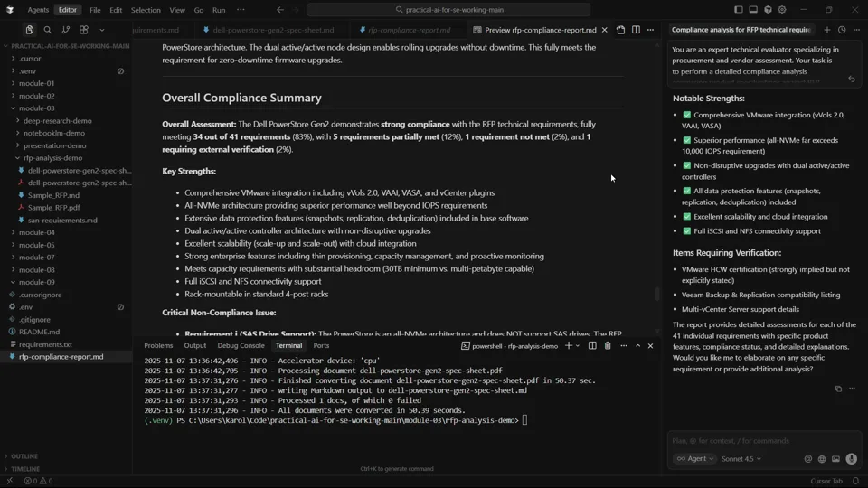Click the open source file icon beside preview tab

pos(620,30)
